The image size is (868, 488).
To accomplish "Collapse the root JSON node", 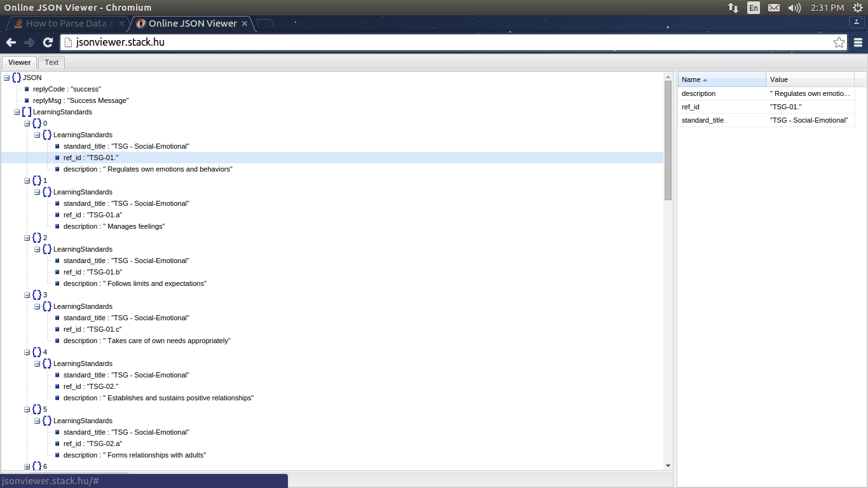I will click(7, 78).
